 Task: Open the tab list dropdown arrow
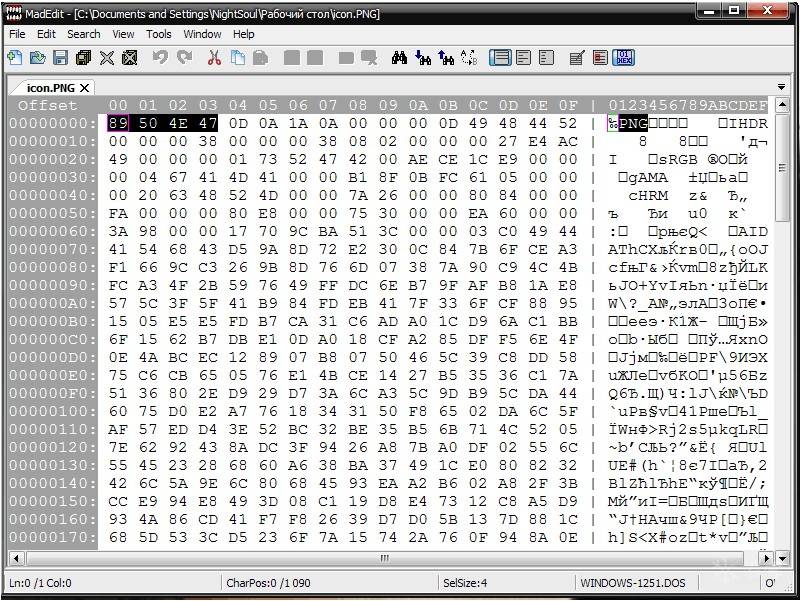point(782,87)
